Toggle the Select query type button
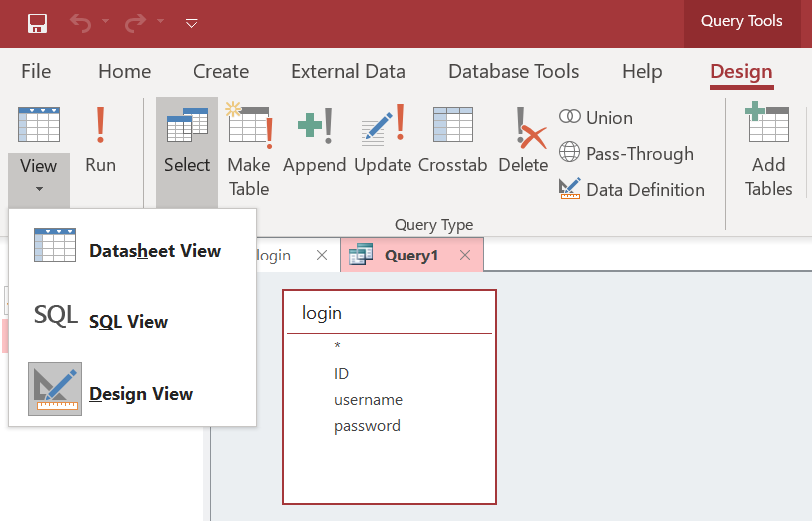812x521 pixels. (x=187, y=141)
